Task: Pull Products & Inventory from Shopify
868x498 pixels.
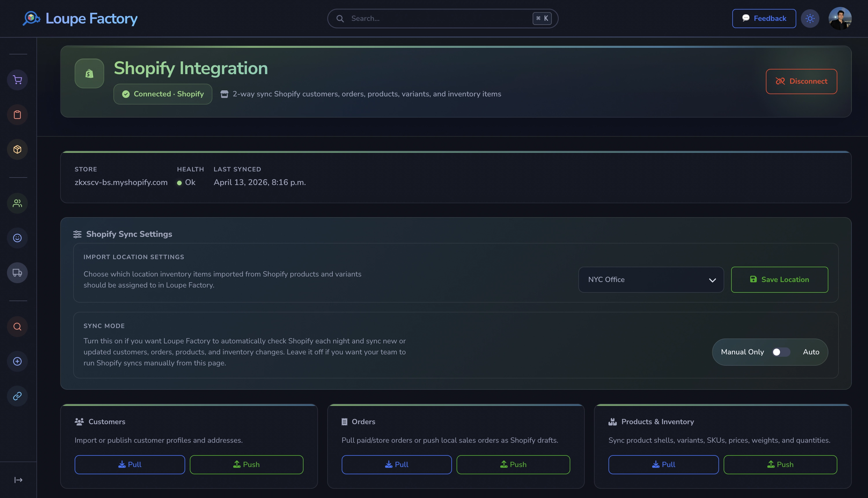Action: click(664, 464)
